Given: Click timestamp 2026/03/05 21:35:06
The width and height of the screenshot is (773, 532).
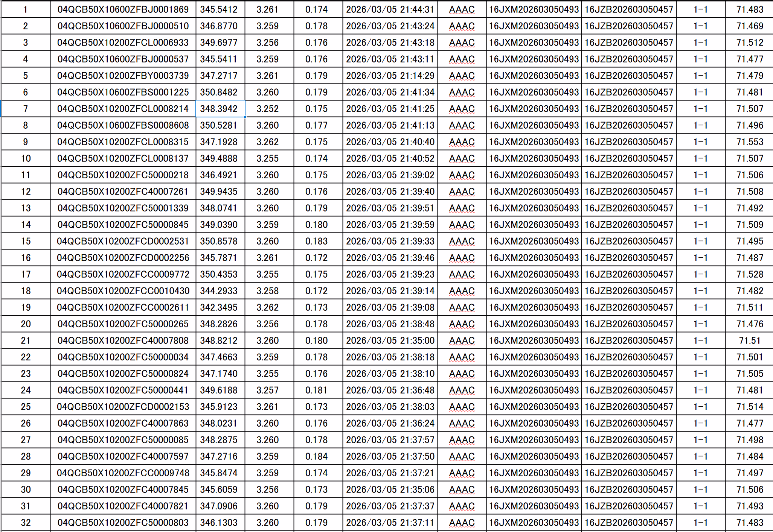Looking at the screenshot, I should click(390, 489).
